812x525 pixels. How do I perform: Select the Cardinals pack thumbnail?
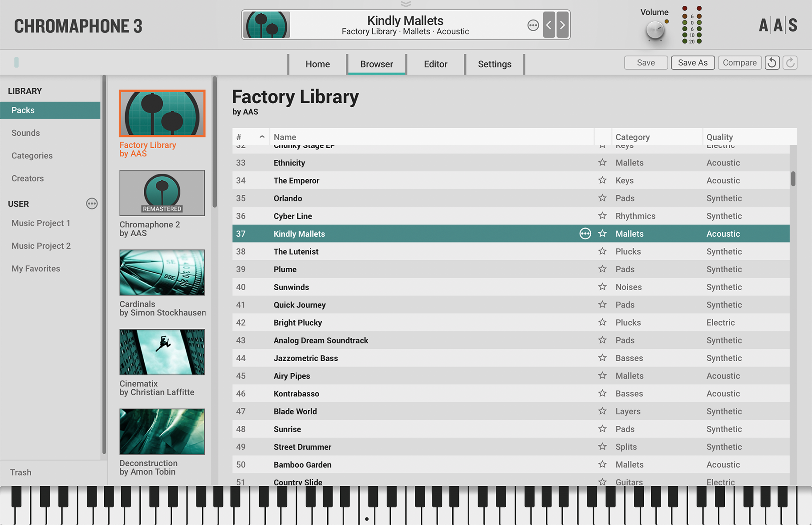point(162,272)
